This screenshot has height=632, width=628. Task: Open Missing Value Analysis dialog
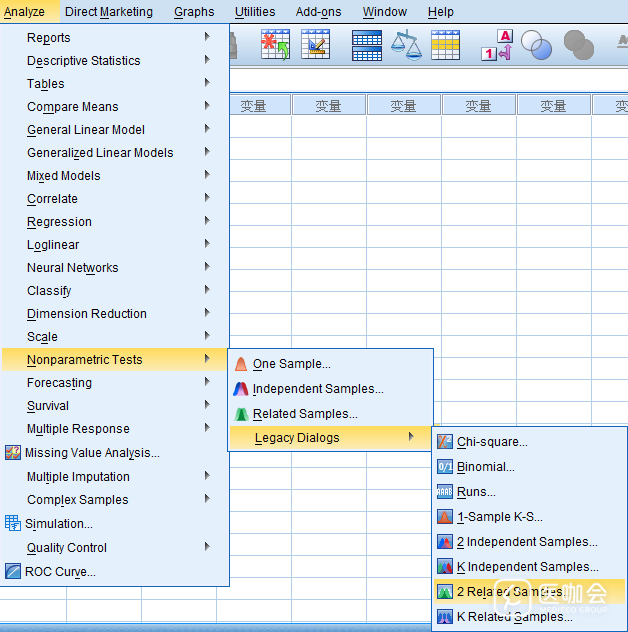[92, 453]
